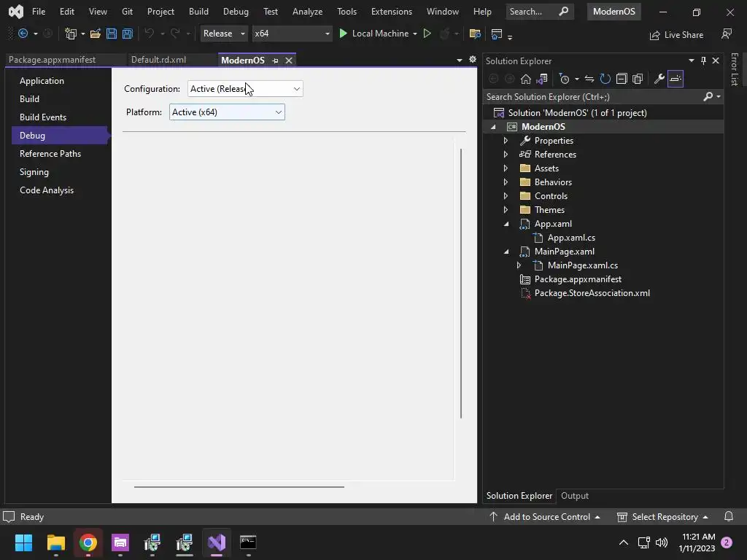Show hidden system tray icons chevron

point(623,542)
